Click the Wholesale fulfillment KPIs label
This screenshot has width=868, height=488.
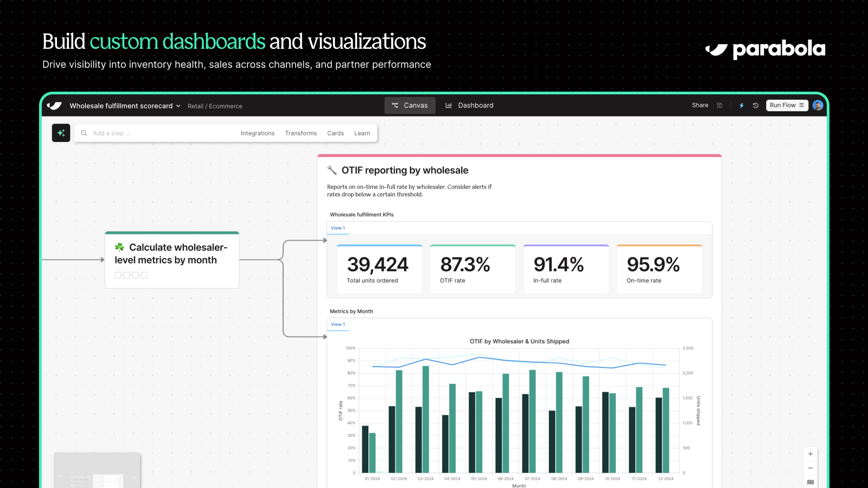pos(362,215)
